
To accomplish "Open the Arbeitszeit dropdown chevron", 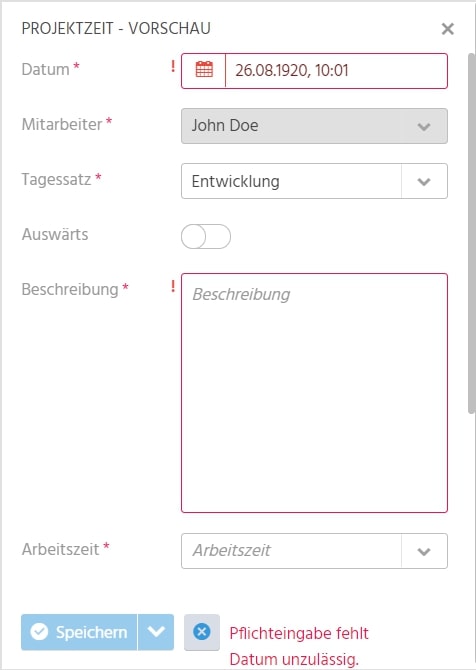I will (x=424, y=551).
